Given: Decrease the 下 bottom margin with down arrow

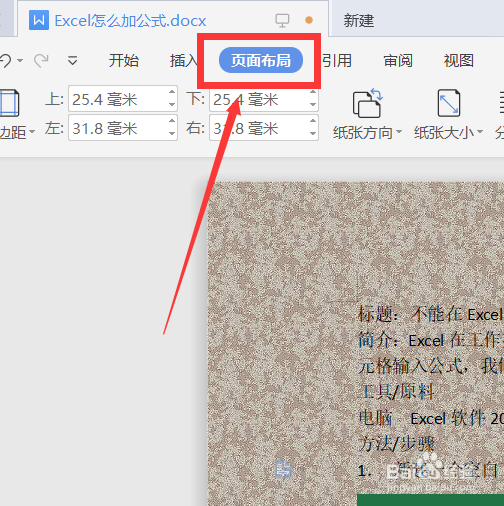Looking at the screenshot, I should coord(313,104).
